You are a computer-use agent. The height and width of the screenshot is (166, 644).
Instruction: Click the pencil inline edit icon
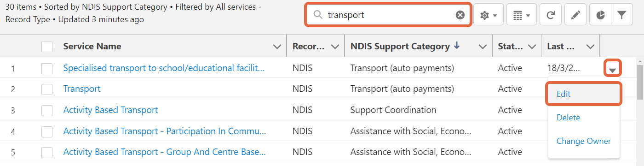point(575,15)
